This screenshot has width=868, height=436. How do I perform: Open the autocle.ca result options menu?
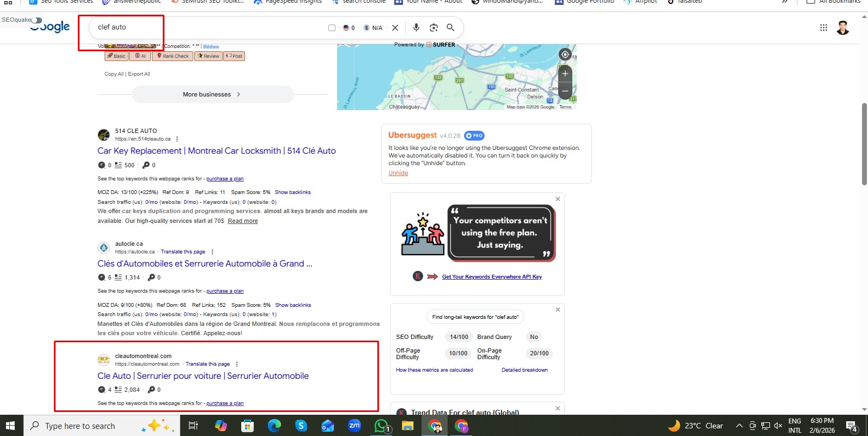(x=212, y=252)
